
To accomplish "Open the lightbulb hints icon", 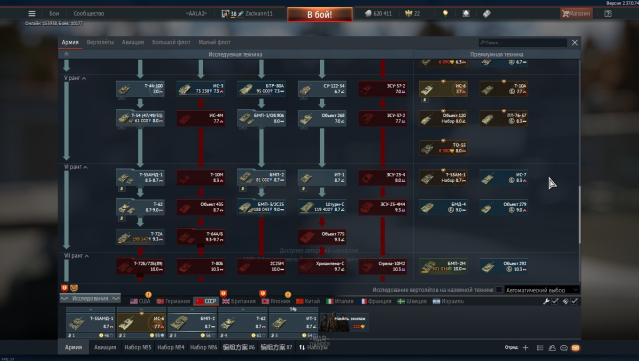I will pos(445,13).
